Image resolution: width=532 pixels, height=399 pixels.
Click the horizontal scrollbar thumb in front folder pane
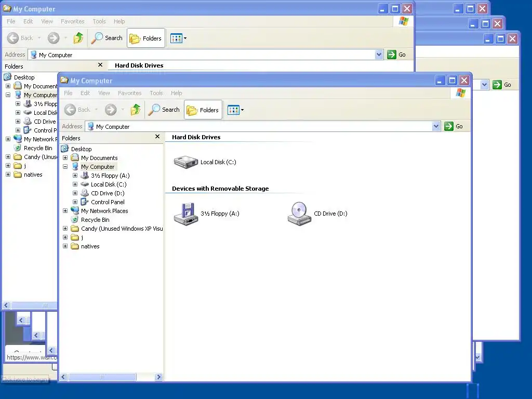coord(102,377)
